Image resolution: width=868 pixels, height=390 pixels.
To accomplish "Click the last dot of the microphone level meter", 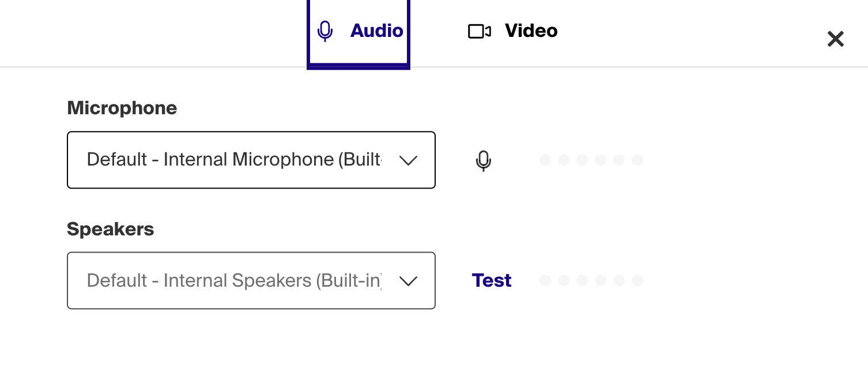I will pos(637,160).
